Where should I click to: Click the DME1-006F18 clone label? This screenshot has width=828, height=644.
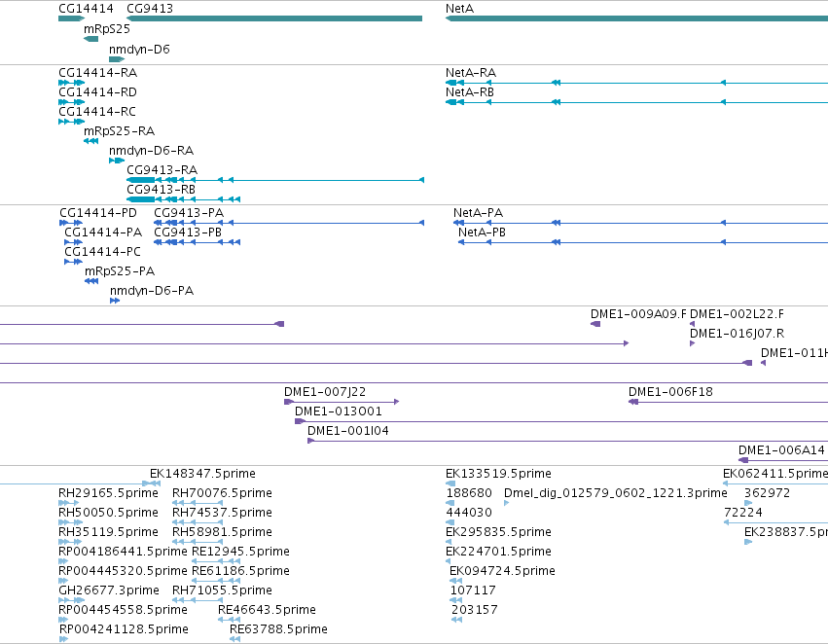coord(670,392)
